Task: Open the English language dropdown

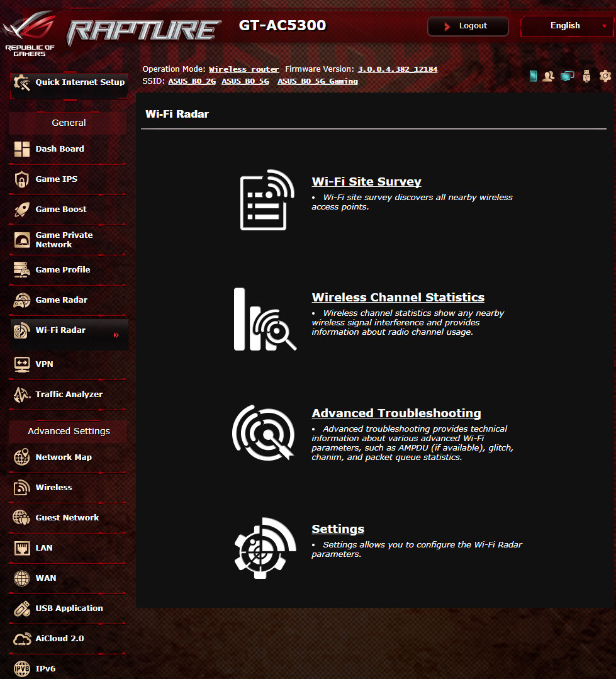Action: tap(568, 26)
